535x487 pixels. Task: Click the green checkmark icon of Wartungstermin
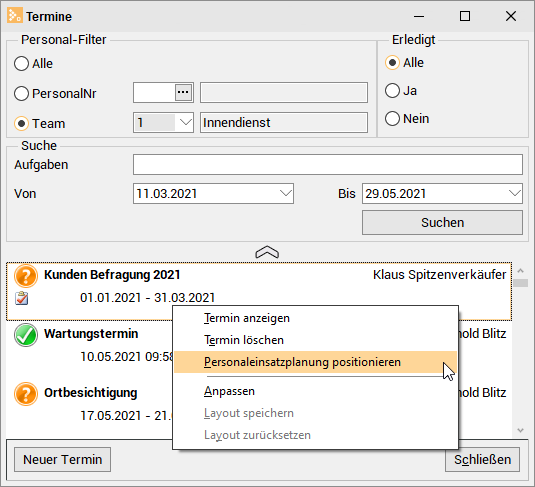[26, 335]
